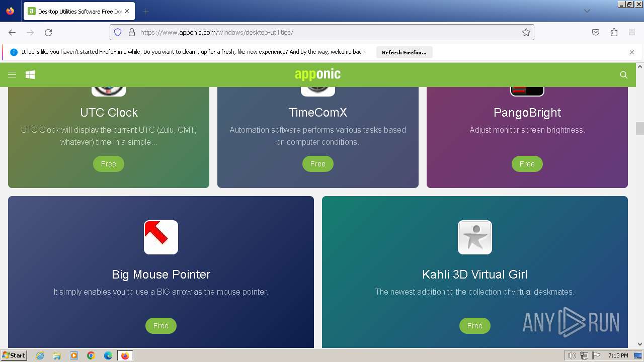
Task: Click the site security padlock icon
Action: click(132, 32)
